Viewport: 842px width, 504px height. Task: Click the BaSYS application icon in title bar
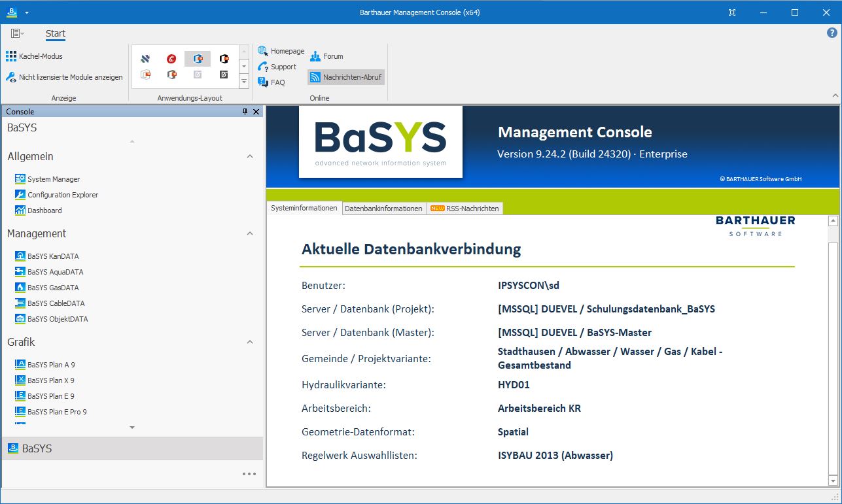[12, 12]
